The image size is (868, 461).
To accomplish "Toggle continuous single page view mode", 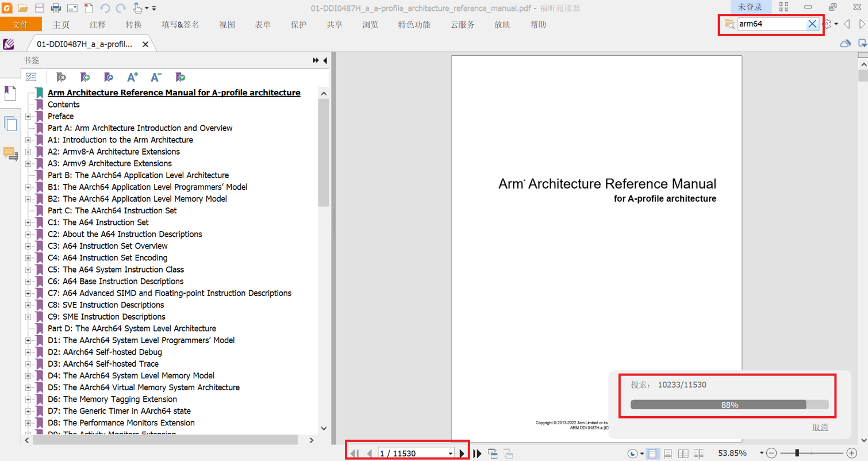I will 667,453.
